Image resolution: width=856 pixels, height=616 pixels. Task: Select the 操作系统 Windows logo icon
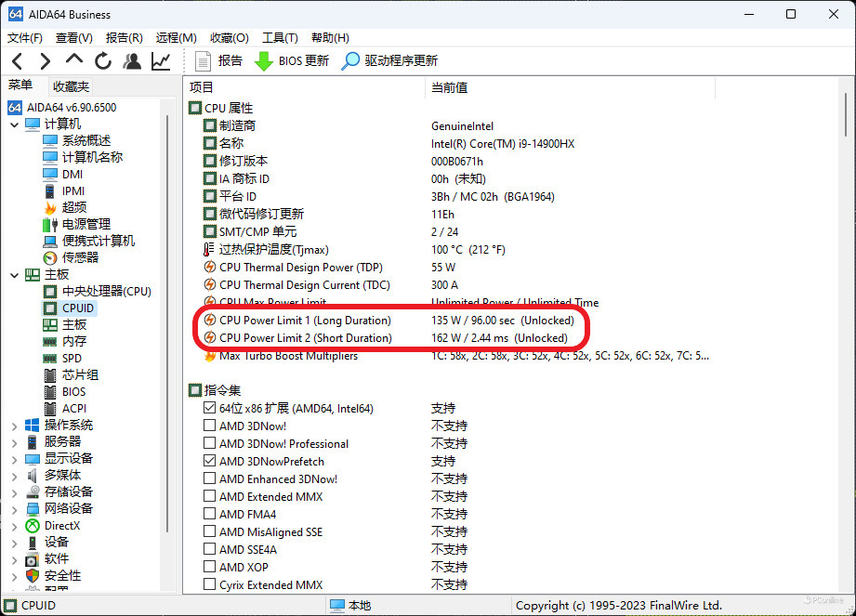click(x=33, y=425)
